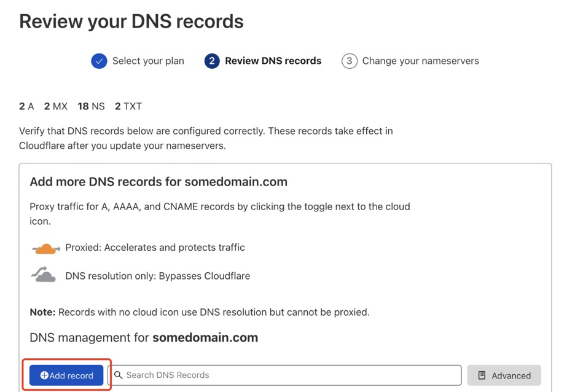Viewport: 575px width, 392px height.
Task: Jump to the Change your nameservers step
Action: 420,61
